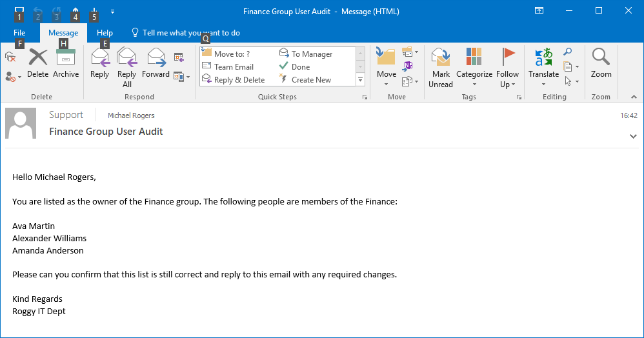
Task: Switch to the Help tab
Action: [105, 33]
